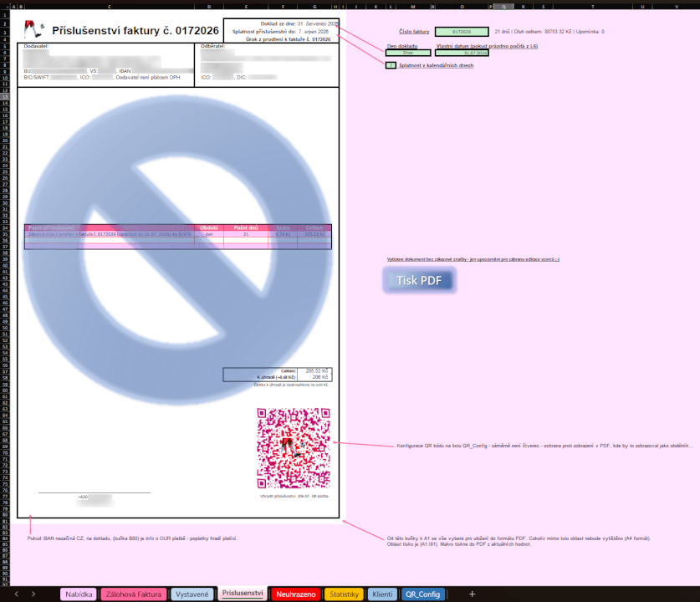
Task: Click the Splatnost v kalendářních dnech label
Action: (x=437, y=65)
